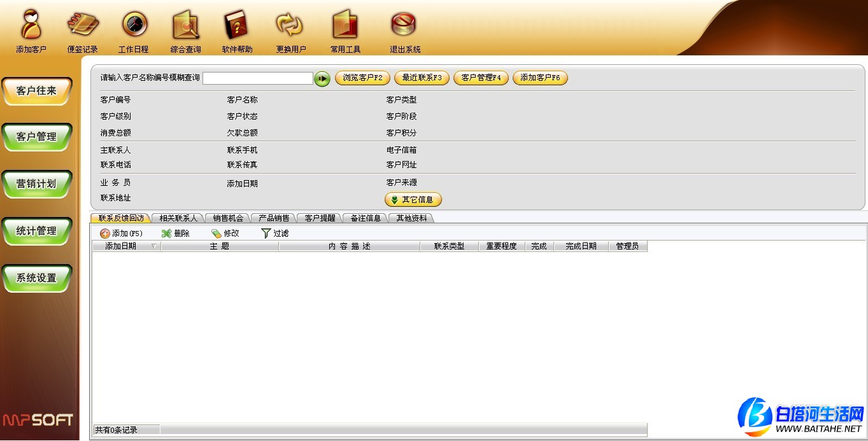Switch to 联系反馈回访 tab
The width and height of the screenshot is (868, 441).
pos(121,218)
